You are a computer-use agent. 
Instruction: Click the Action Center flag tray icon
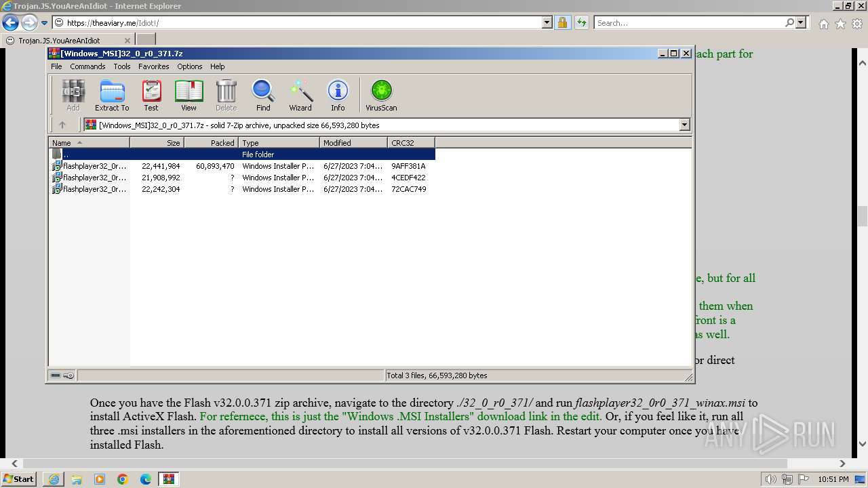[804, 479]
